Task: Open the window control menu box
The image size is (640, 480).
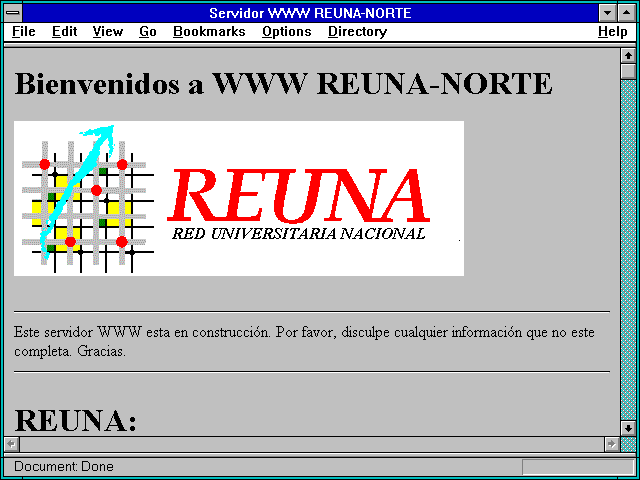Action: pos(13,13)
